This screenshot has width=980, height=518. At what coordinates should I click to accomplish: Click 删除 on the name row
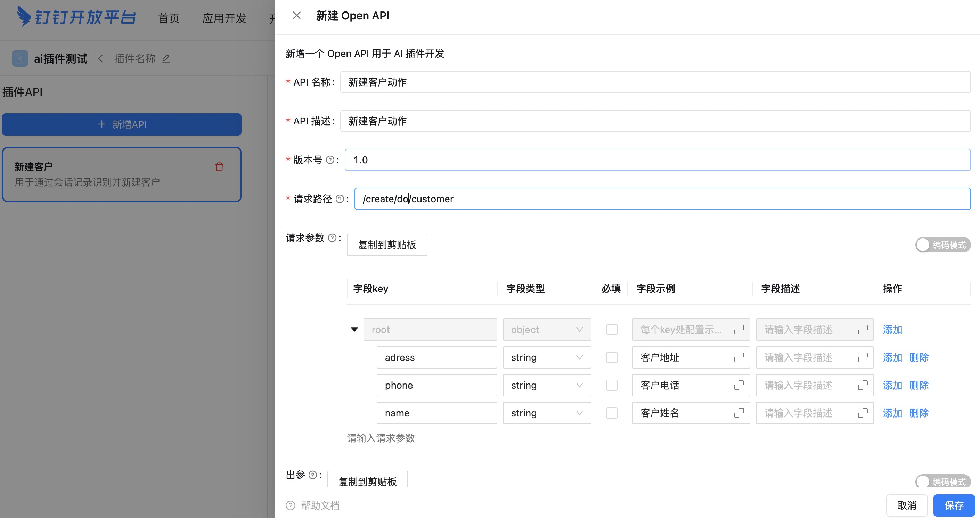919,413
